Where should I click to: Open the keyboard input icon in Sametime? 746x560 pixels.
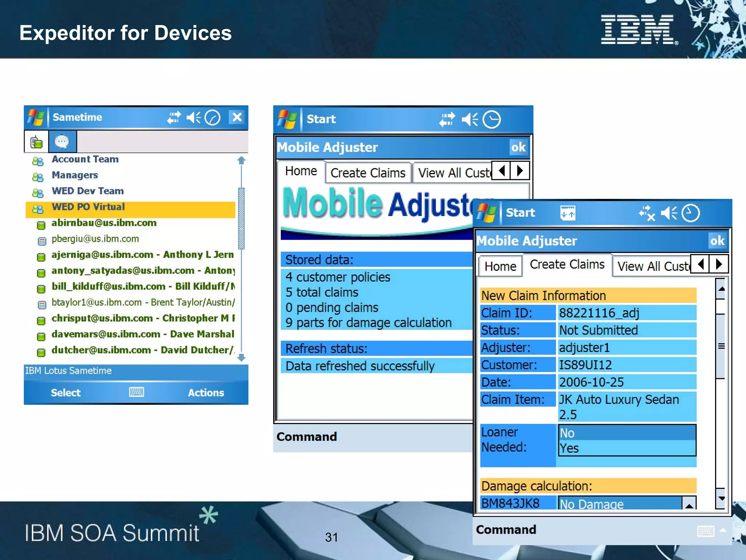pos(137,392)
